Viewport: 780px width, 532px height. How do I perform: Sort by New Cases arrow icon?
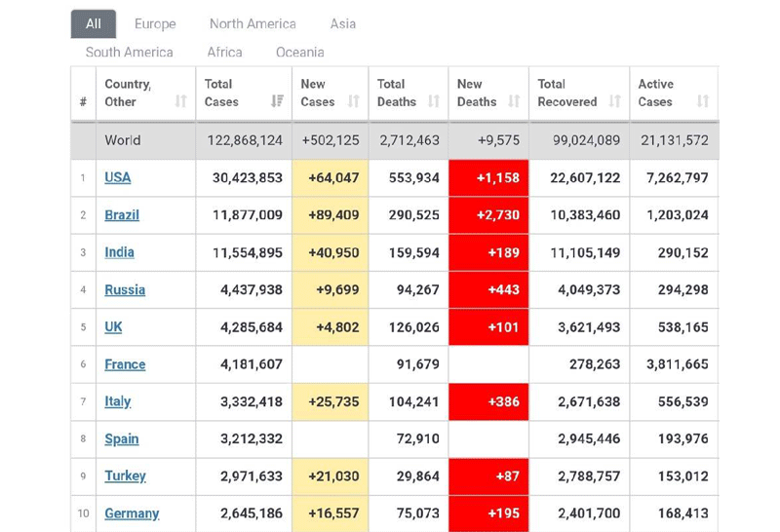tap(353, 101)
